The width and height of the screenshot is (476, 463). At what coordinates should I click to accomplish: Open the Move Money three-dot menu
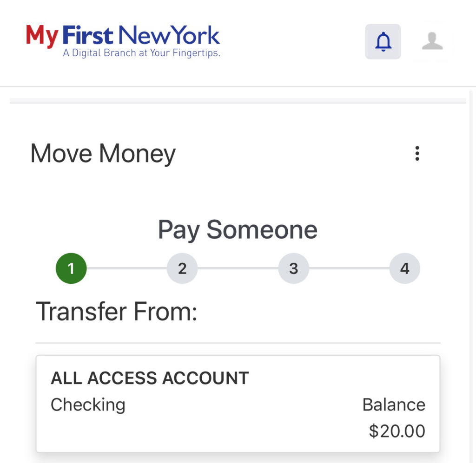[417, 153]
